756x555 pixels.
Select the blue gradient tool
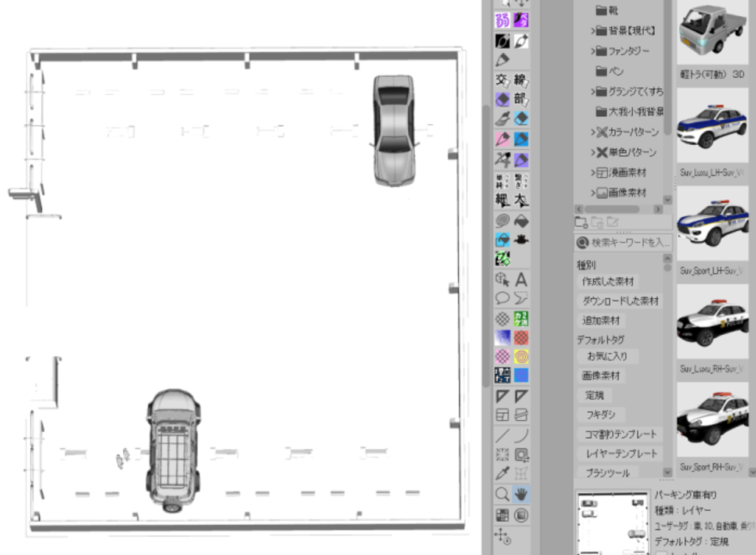[x=502, y=338]
